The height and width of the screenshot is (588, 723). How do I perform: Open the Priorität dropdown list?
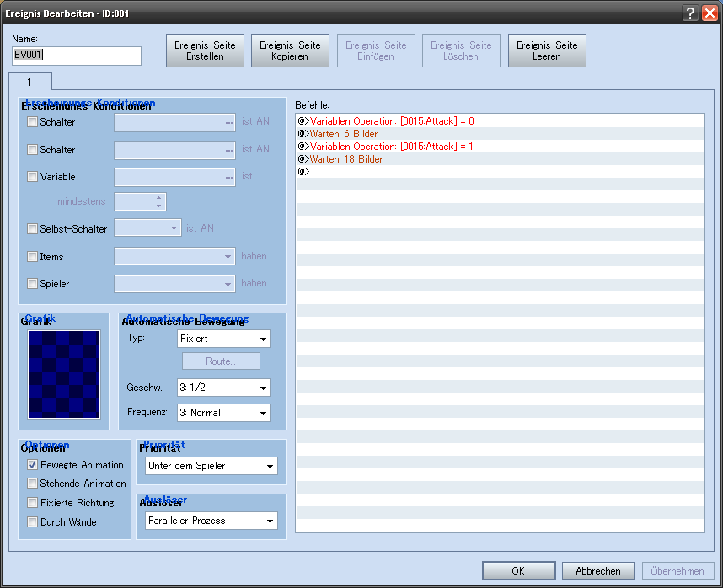click(x=212, y=466)
